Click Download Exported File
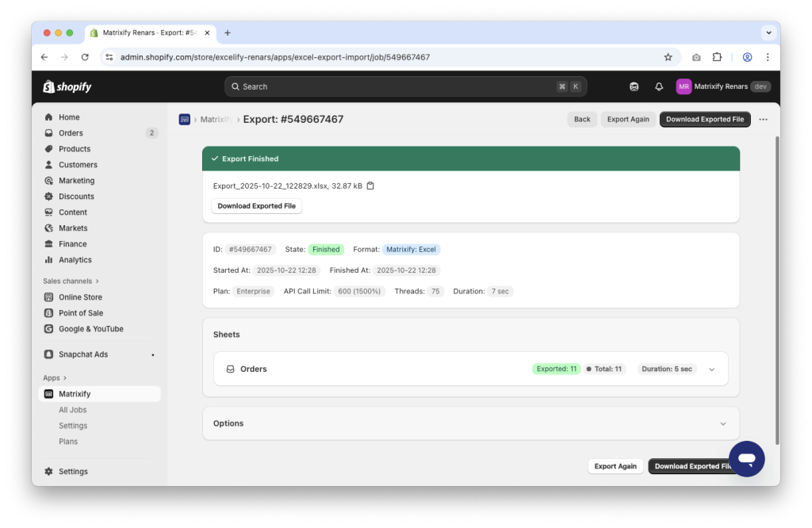The image size is (812, 528). [705, 119]
